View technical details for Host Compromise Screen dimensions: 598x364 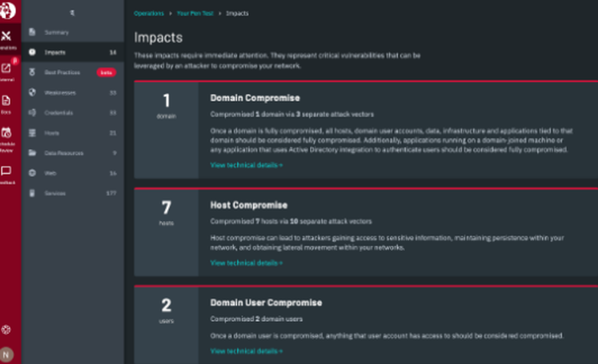point(246,262)
